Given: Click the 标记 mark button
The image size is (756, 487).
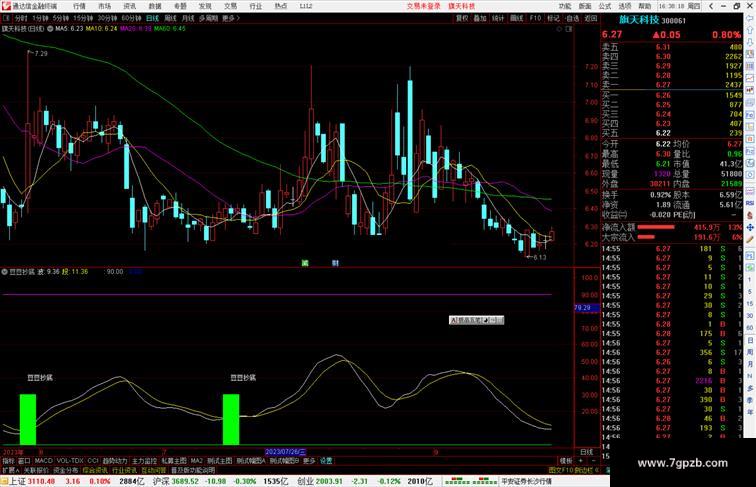Looking at the screenshot, I should click(554, 18).
